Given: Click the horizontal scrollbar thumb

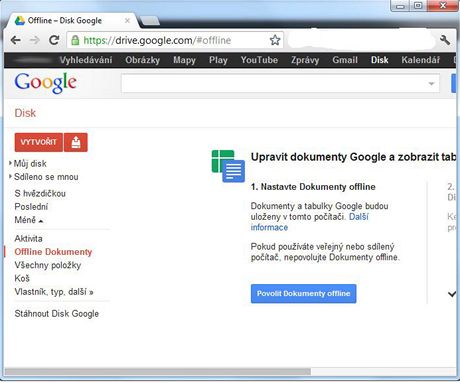Looking at the screenshot, I should point(157,371).
